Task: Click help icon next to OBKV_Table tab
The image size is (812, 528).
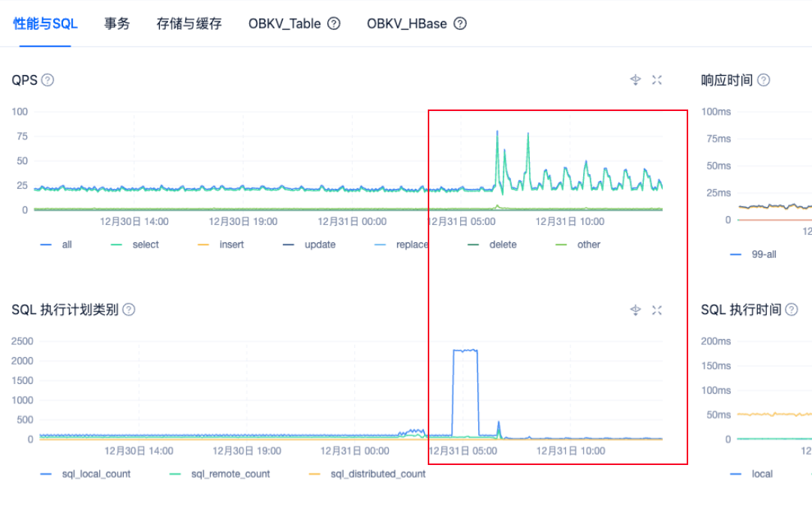Action: [x=334, y=23]
